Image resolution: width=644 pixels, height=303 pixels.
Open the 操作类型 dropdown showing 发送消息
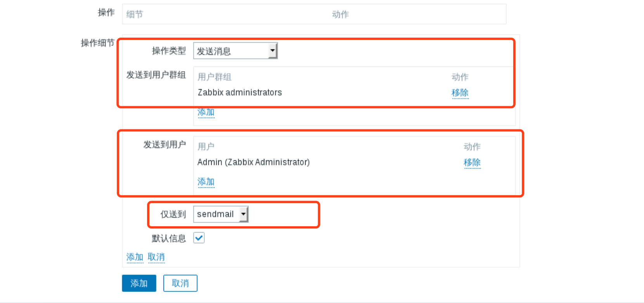[235, 51]
